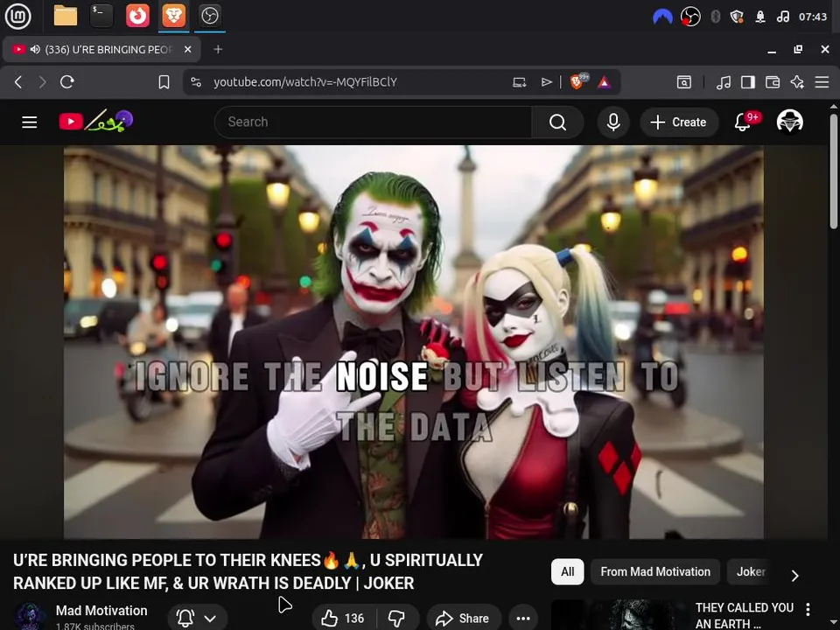The image size is (840, 630).
Task: Click the OBS recording tray icon
Action: point(690,17)
